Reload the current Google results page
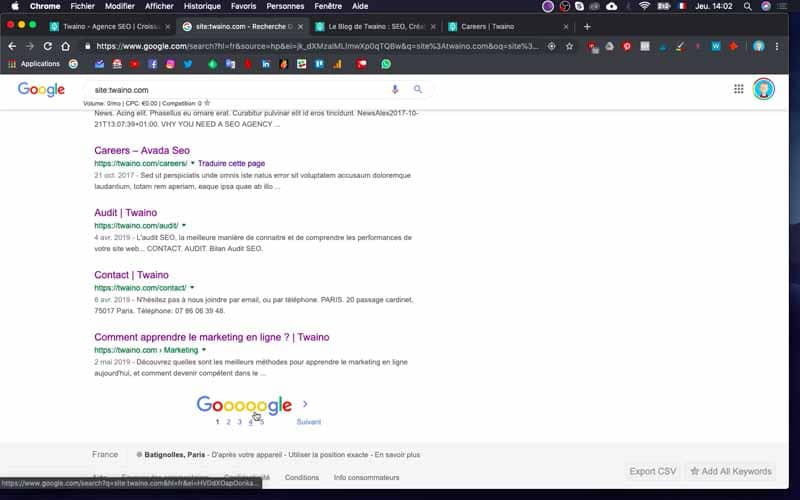Screen dimensions: 800x500 click(x=47, y=46)
